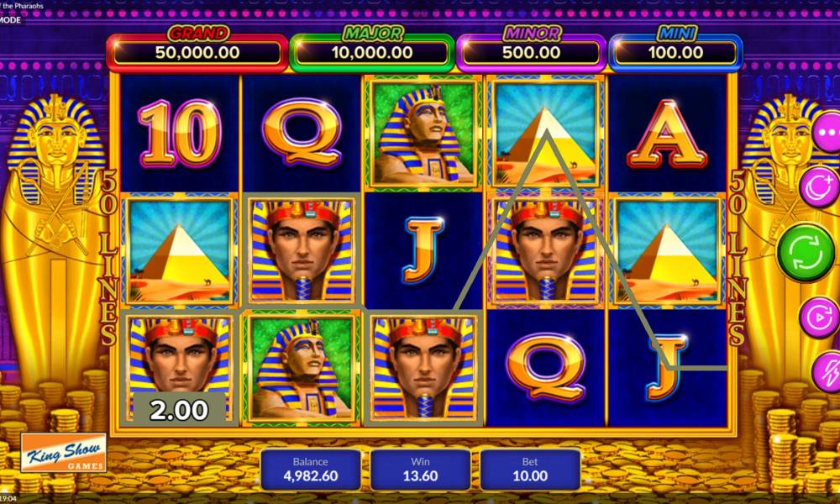Toggle the lightning turbo spin icon

pyautogui.click(x=827, y=371)
